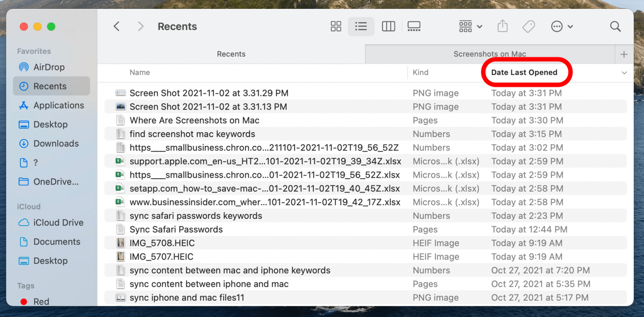Image resolution: width=644 pixels, height=317 pixels.
Task: Go back with the left chevron
Action: [x=117, y=27]
